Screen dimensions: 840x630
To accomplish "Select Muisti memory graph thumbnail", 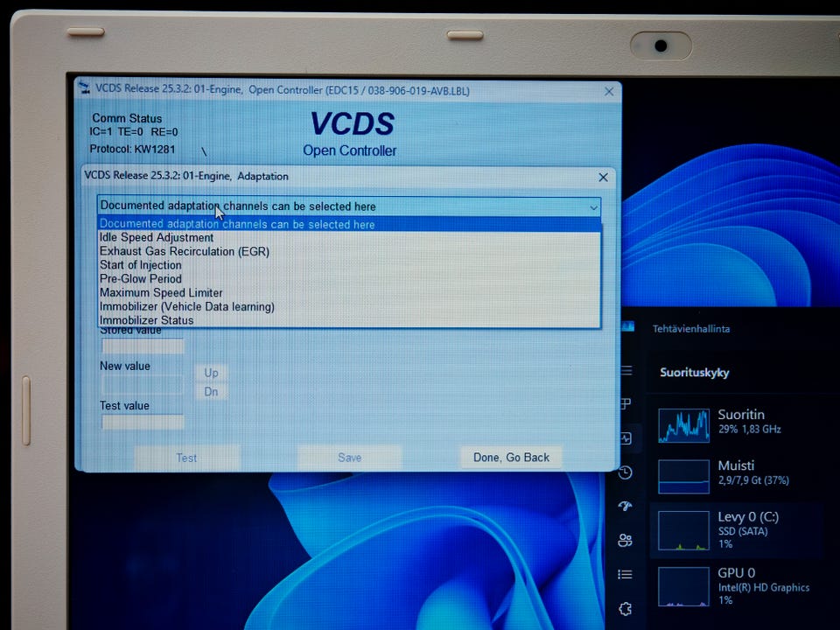I will tap(683, 476).
